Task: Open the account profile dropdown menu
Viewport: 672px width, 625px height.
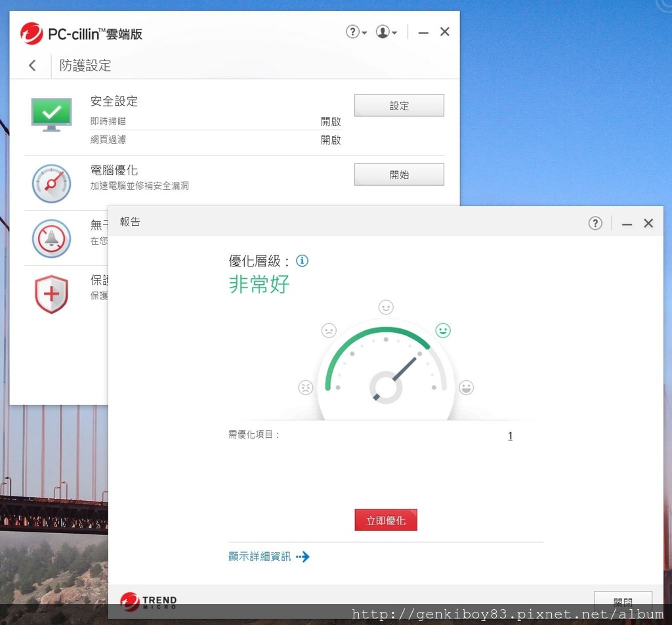Action: 386,32
